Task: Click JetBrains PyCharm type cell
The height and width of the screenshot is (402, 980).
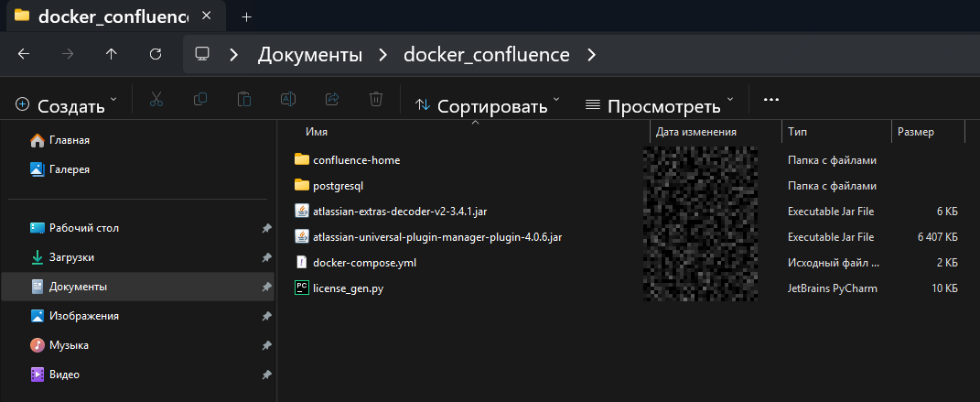Action: point(833,288)
